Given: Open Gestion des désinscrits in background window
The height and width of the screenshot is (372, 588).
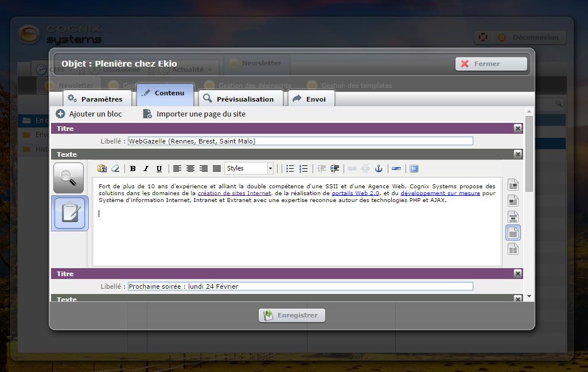Looking at the screenshot, I should coord(248,86).
